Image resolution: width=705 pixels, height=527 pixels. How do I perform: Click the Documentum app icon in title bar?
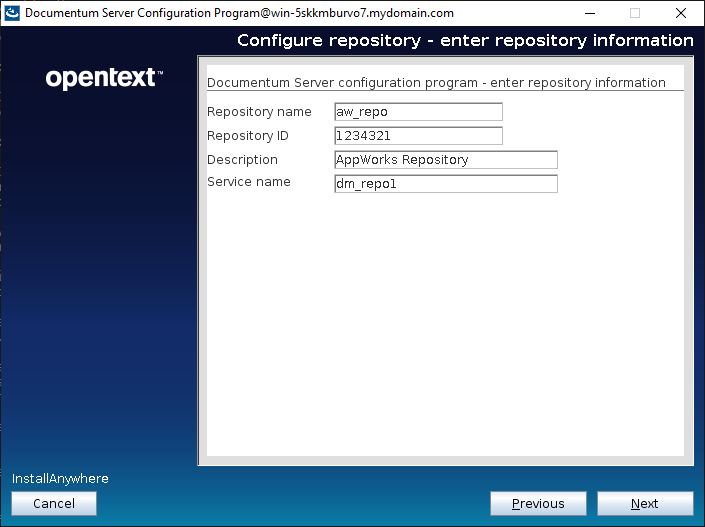(12, 13)
